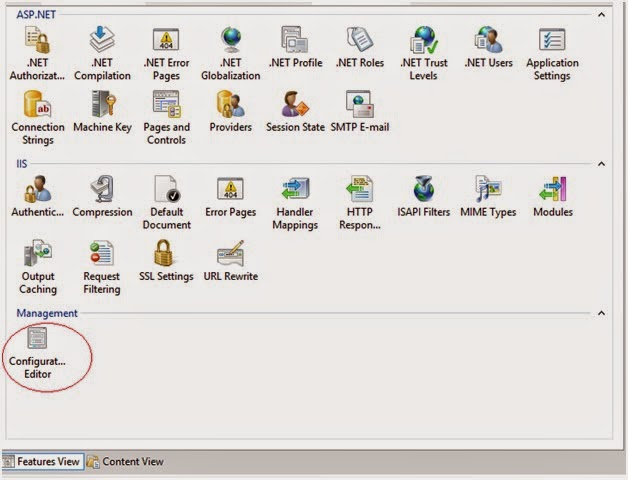This screenshot has width=628, height=480.
Task: Open URL Rewrite feature
Action: point(231,260)
